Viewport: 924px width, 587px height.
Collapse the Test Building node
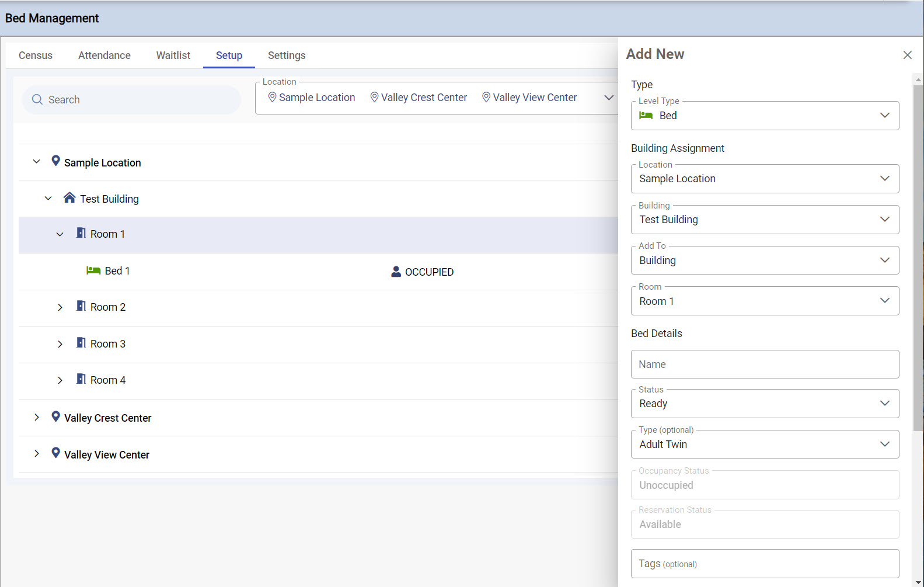click(x=48, y=199)
